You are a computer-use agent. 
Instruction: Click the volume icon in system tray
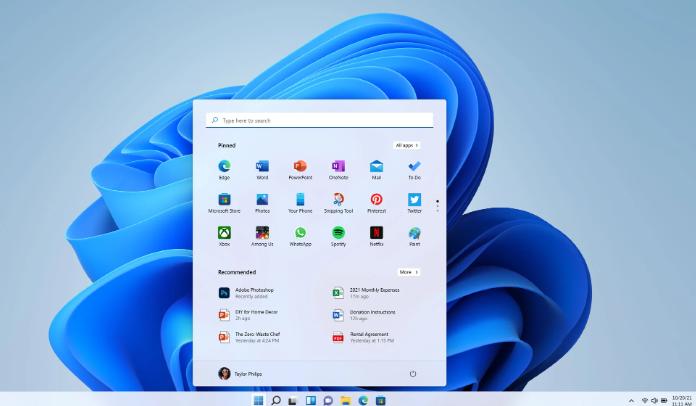(x=654, y=401)
